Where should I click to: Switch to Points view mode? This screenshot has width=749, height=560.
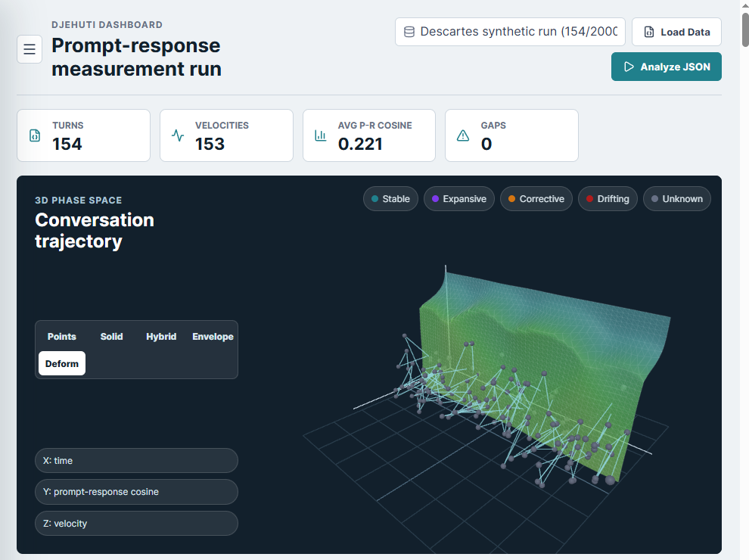pyautogui.click(x=61, y=337)
